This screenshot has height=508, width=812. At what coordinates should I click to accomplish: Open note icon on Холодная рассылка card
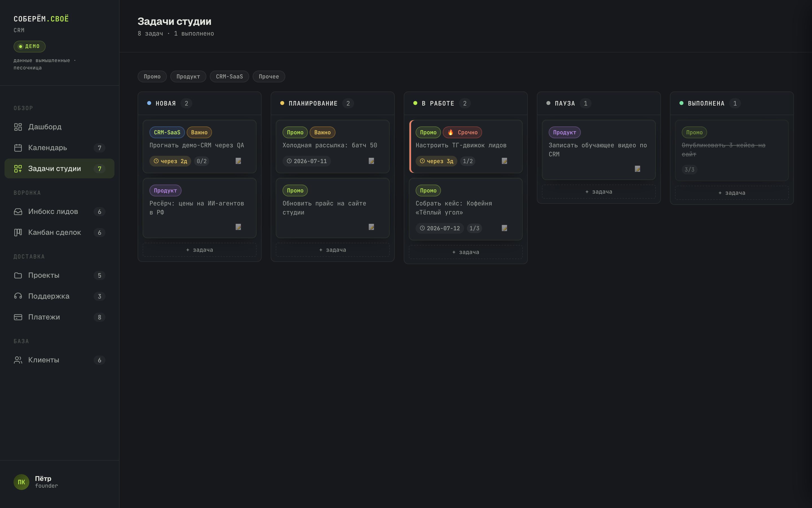tap(371, 161)
